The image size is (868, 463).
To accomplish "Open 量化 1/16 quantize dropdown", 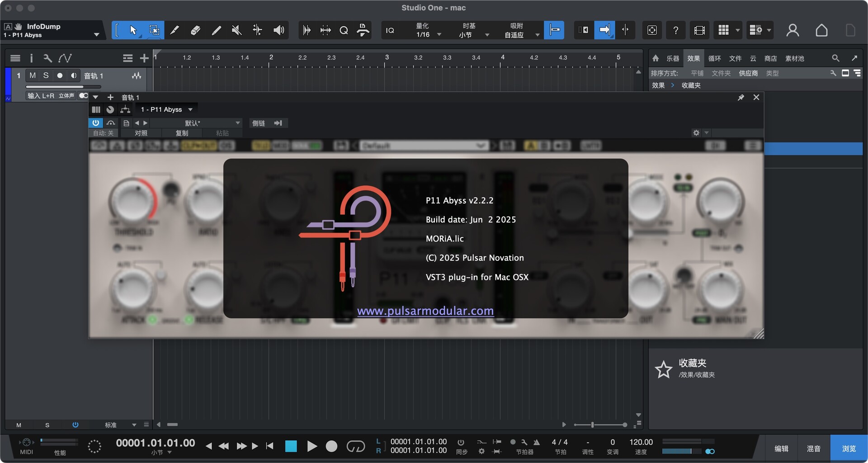I will (428, 30).
